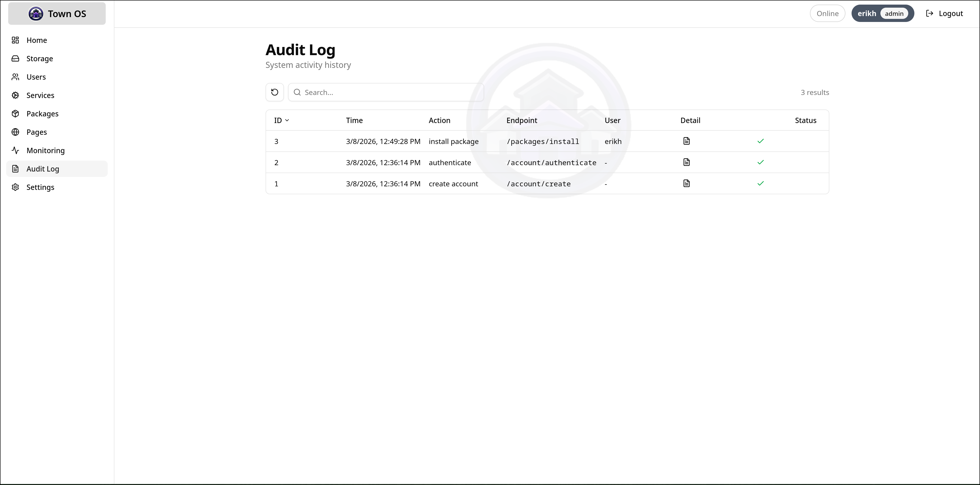The image size is (980, 485).
Task: Select Audit Log in the sidebar
Action: (43, 168)
